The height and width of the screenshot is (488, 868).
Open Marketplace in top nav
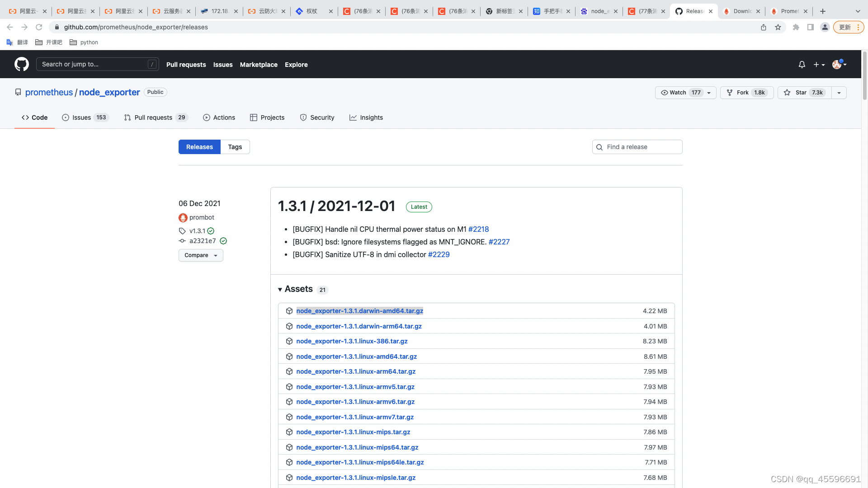pyautogui.click(x=259, y=65)
